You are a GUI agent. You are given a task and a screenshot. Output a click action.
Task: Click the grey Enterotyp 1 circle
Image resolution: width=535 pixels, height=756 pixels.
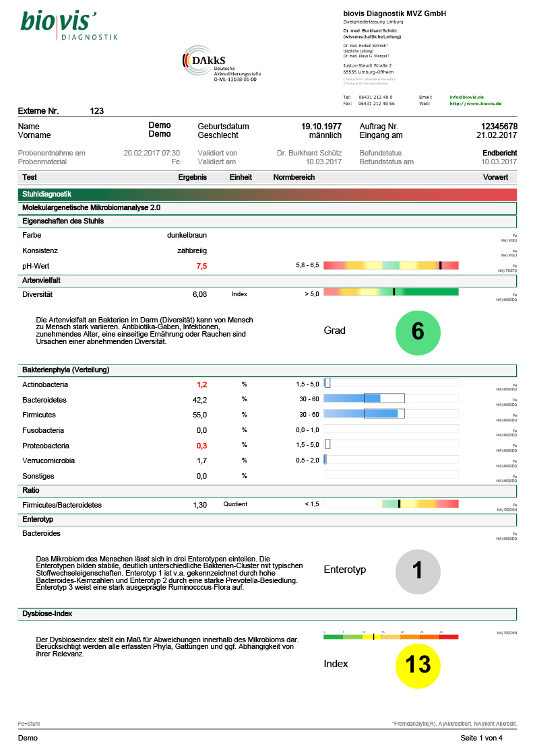[x=418, y=572]
